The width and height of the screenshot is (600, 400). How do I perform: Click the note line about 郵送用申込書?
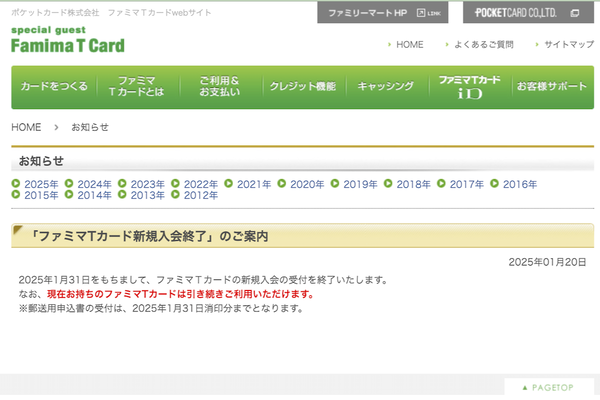[161, 309]
